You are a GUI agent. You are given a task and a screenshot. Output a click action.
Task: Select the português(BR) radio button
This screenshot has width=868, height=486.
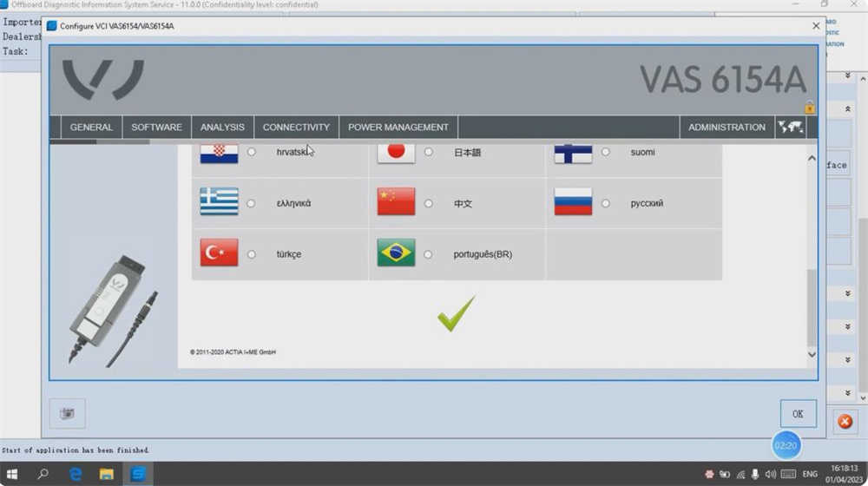pos(428,254)
